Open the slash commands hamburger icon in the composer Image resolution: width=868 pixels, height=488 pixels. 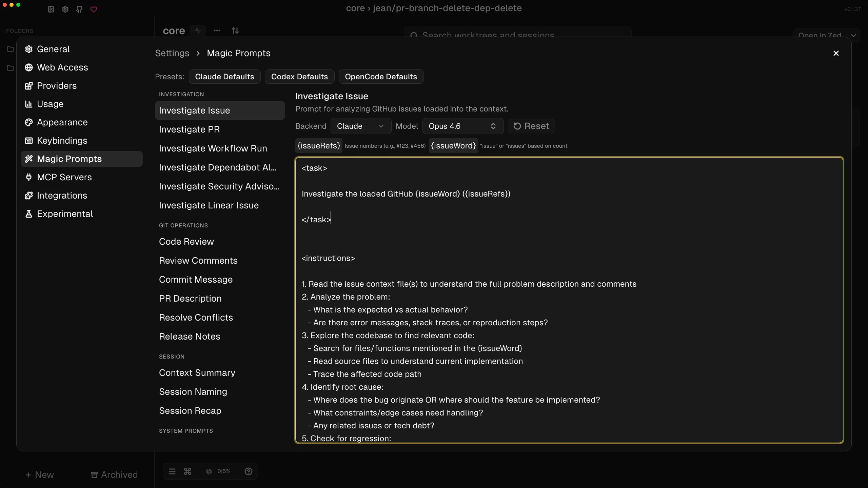(x=172, y=471)
